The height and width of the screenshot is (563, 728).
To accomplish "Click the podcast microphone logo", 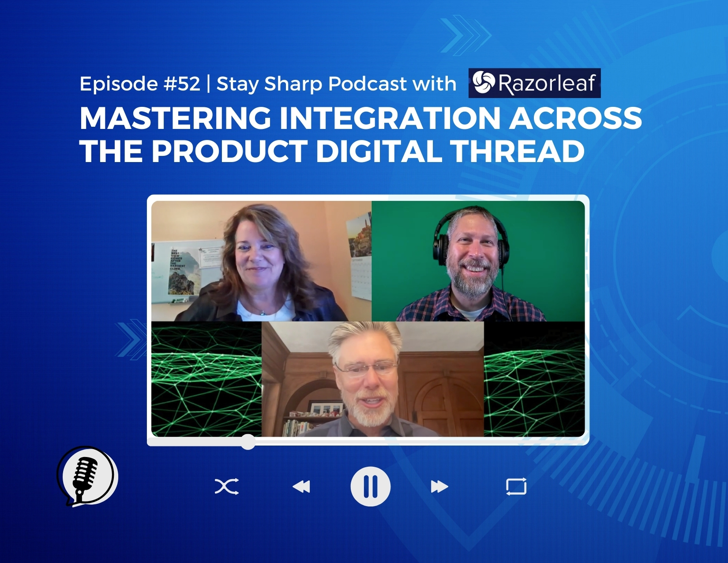I will pyautogui.click(x=88, y=476).
